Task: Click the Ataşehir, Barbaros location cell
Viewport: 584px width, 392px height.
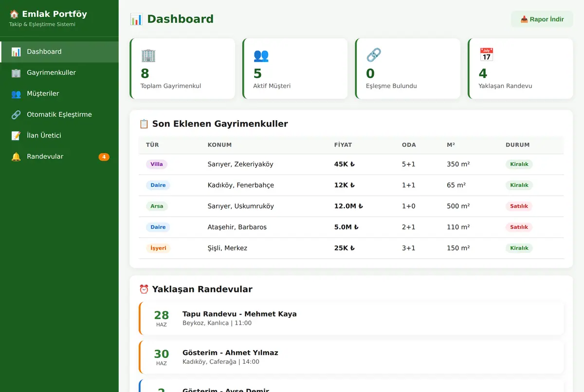Action: (x=237, y=227)
